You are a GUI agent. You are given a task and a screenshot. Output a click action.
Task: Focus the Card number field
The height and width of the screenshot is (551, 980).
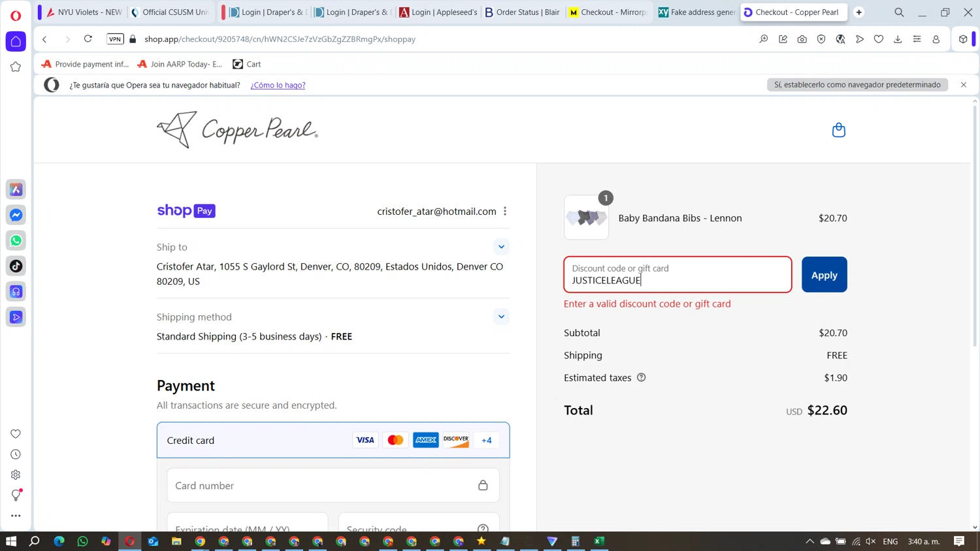coord(333,485)
